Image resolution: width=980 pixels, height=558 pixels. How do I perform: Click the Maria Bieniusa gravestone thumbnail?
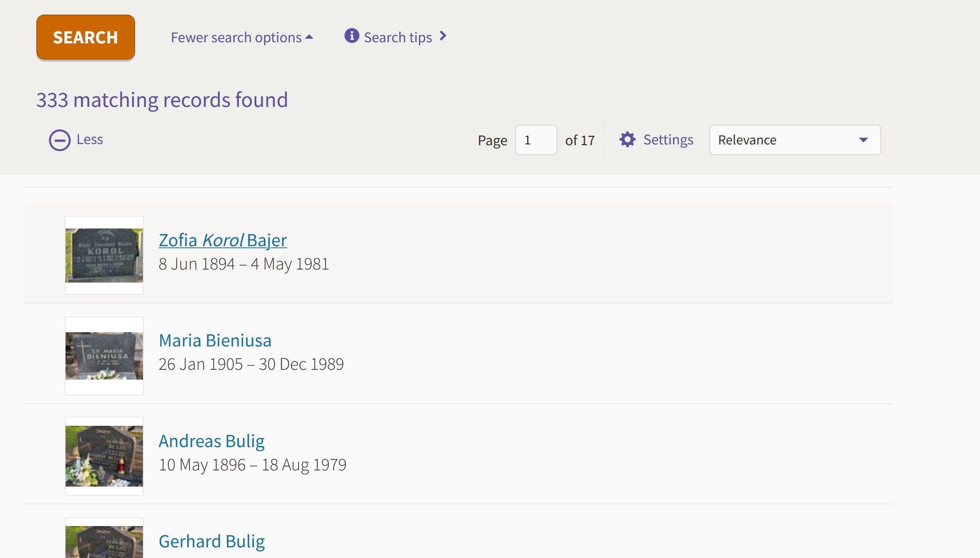(104, 356)
